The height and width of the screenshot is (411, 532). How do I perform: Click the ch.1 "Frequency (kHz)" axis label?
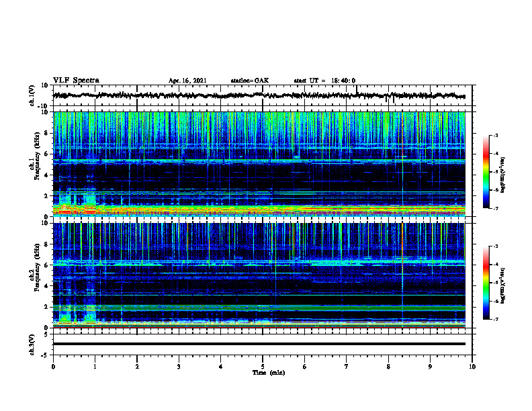(x=37, y=156)
